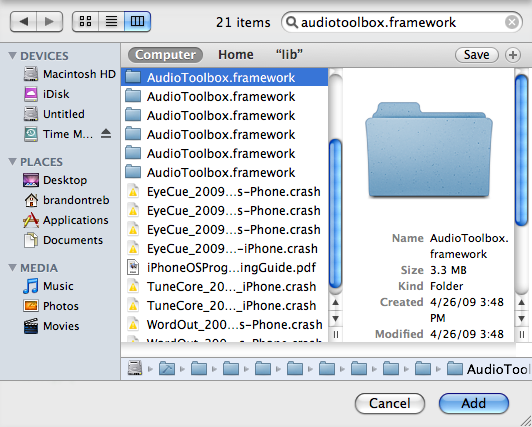Select column view mode
The image size is (532, 427).
[137, 22]
